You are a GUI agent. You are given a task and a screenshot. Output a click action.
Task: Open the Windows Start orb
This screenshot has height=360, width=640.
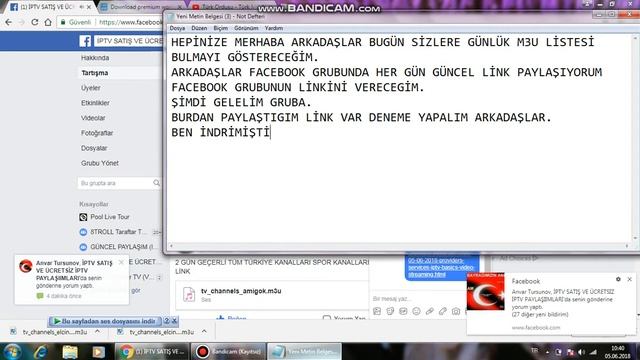12,351
